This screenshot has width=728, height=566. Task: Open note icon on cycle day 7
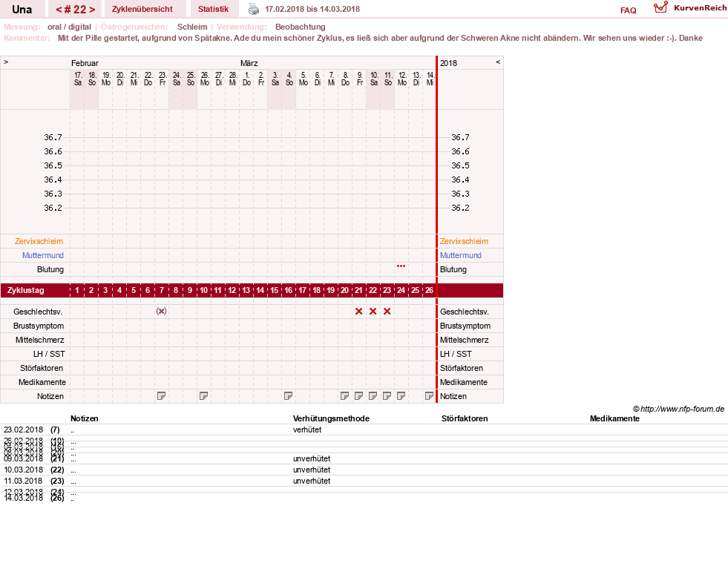pyautogui.click(x=161, y=395)
